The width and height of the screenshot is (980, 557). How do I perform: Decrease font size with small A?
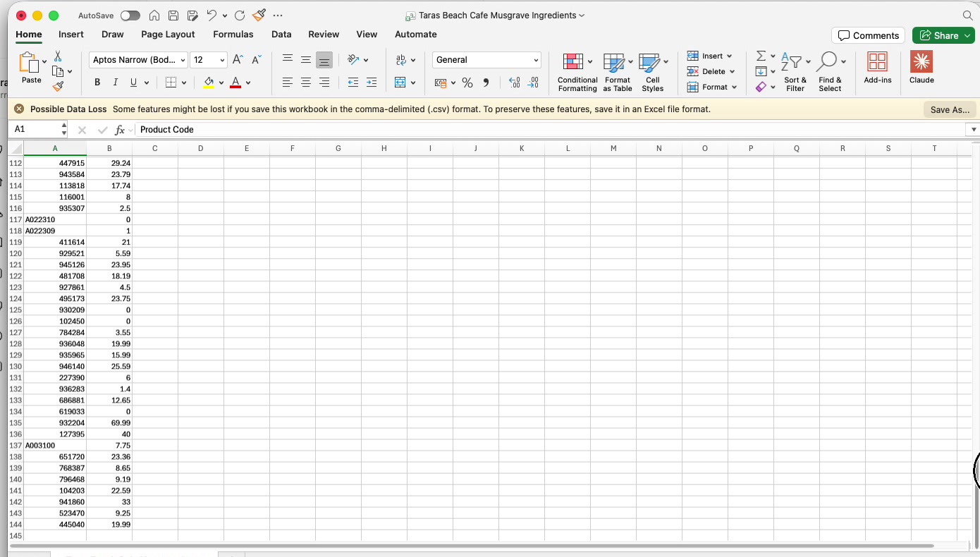point(257,60)
